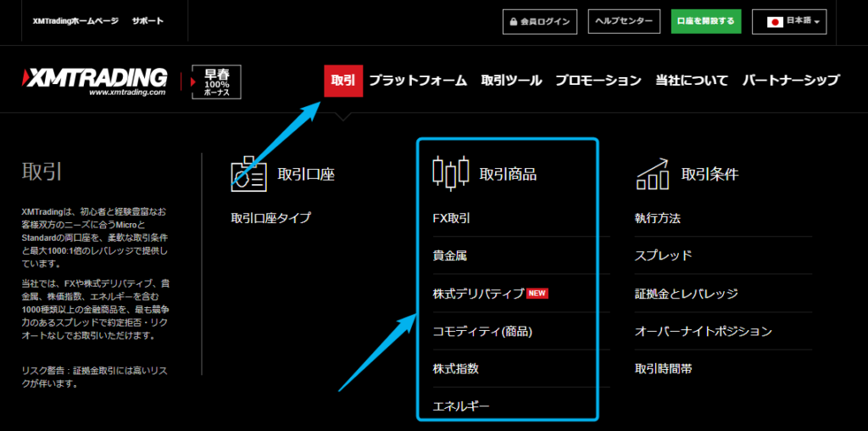Image resolution: width=868 pixels, height=431 pixels.
Task: Click the 取引商品 heading
Action: [508, 175]
